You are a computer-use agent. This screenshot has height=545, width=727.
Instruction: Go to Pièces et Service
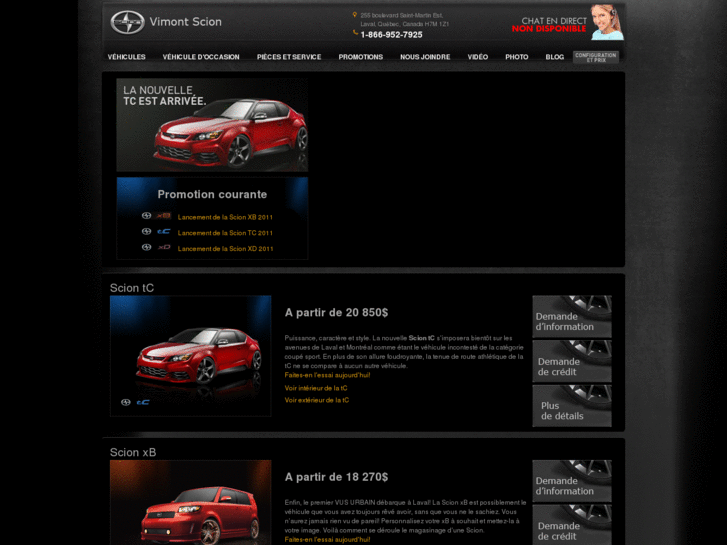(x=289, y=57)
